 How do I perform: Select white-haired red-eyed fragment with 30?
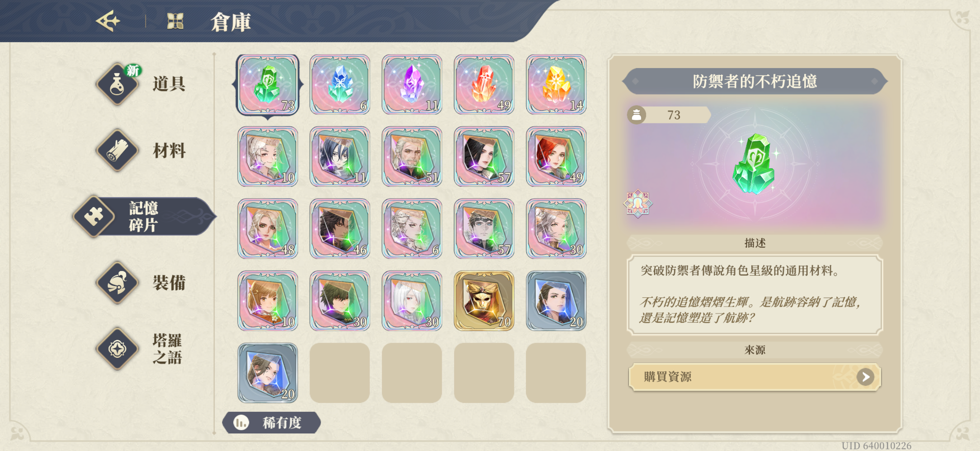point(412,301)
